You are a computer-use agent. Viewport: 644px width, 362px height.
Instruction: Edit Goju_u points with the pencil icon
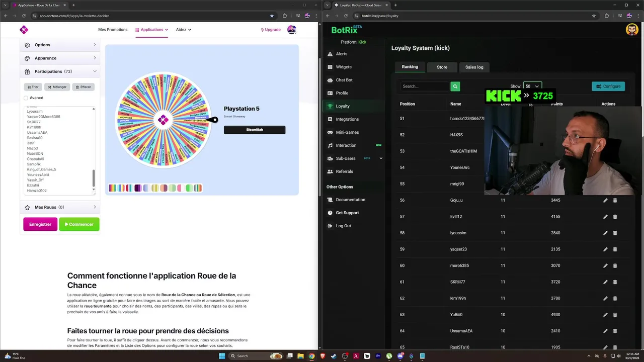click(x=605, y=200)
